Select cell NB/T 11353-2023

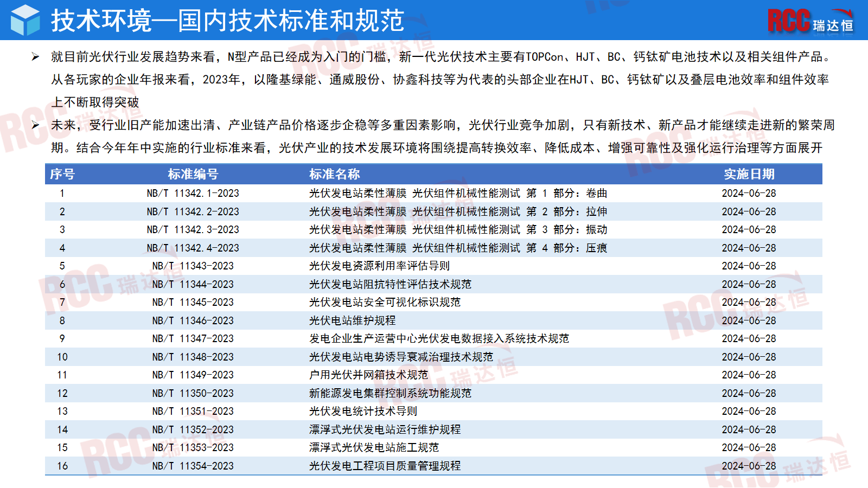pyautogui.click(x=193, y=448)
